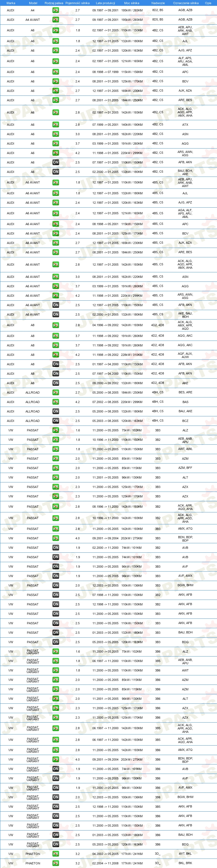Click the production years '04.1996 -> 09.2002'
217x868 pixels.
(105, 325)
